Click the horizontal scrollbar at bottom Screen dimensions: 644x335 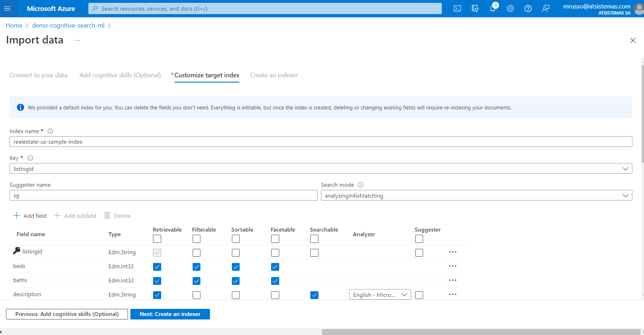[481, 332]
